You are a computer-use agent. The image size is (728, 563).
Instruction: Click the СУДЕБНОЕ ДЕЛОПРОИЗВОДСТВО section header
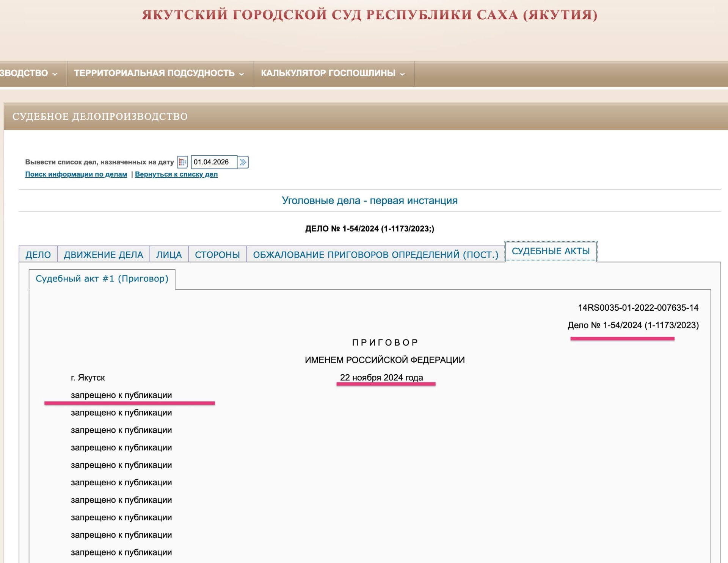[100, 116]
